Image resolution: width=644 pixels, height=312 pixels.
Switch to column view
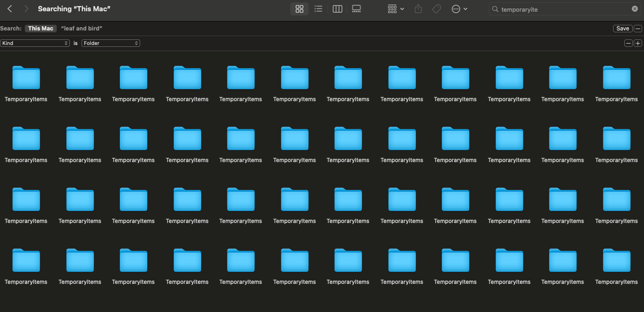pos(337,8)
